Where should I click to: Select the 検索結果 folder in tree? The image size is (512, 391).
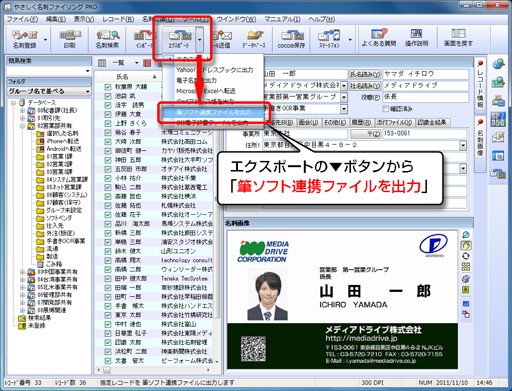point(39,318)
